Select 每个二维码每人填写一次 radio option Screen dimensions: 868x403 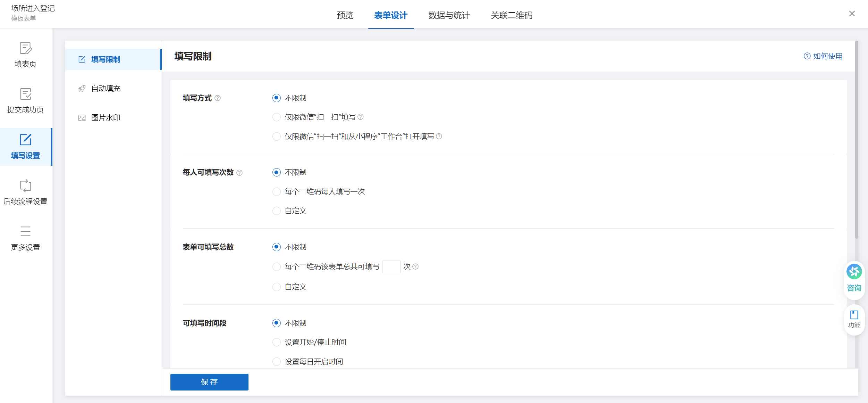tap(277, 192)
